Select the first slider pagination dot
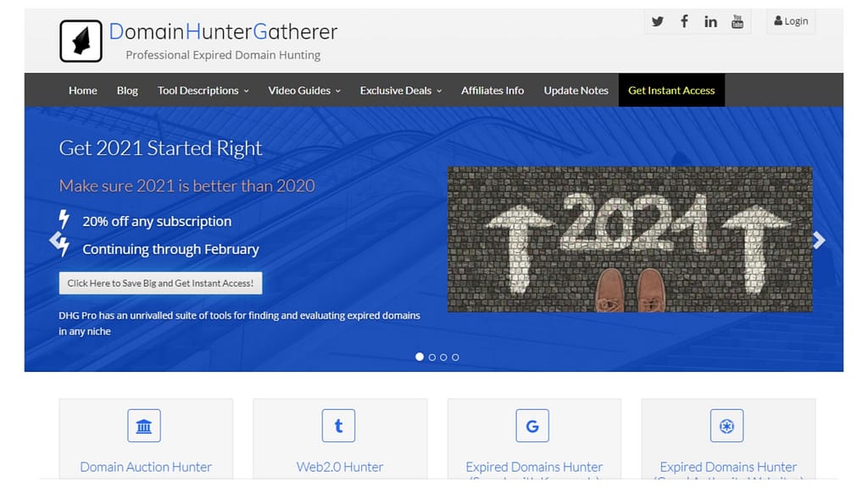Viewport: 868px width, 488px height. click(420, 358)
